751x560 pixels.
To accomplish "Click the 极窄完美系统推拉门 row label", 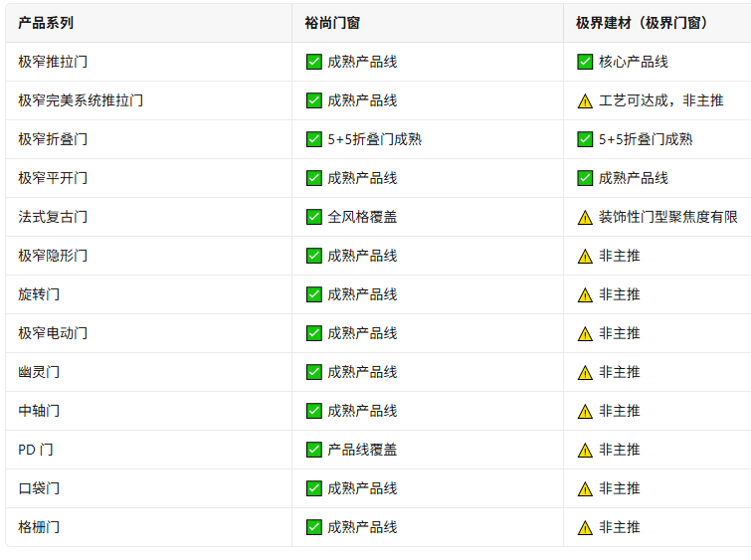I will coord(81,100).
